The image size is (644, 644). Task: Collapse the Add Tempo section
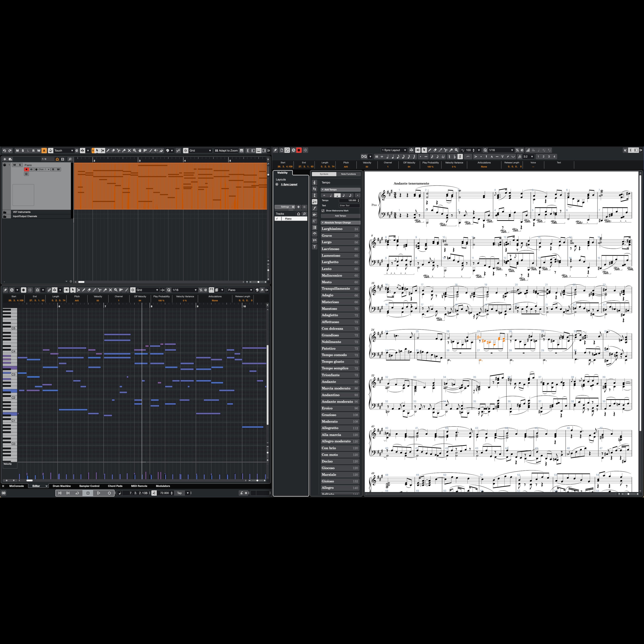coord(340,190)
